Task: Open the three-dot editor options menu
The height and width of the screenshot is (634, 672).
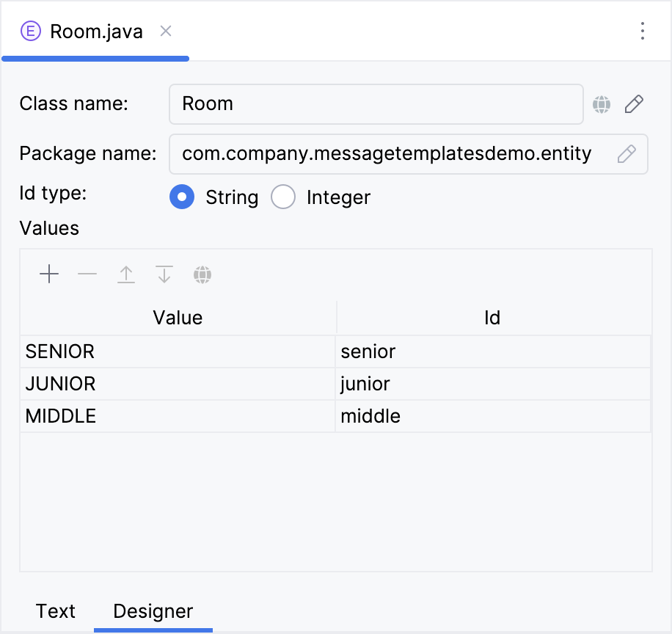Action: pyautogui.click(x=643, y=31)
